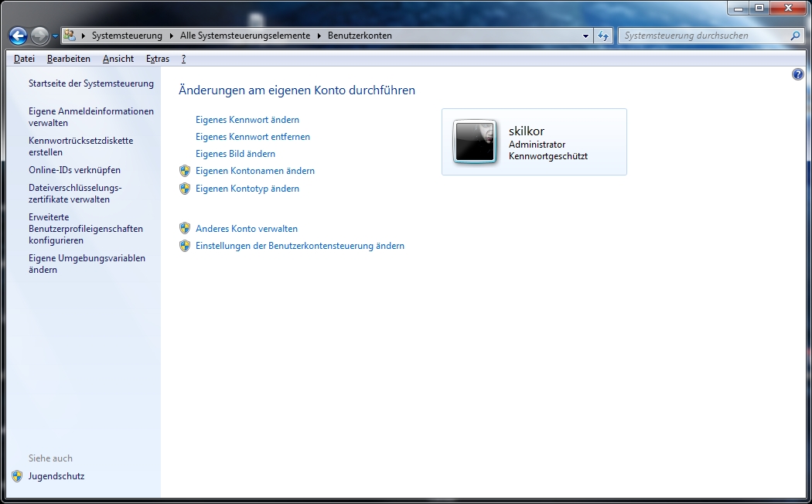Click the blue help question mark icon
Screen dimensions: 812x504
798,74
